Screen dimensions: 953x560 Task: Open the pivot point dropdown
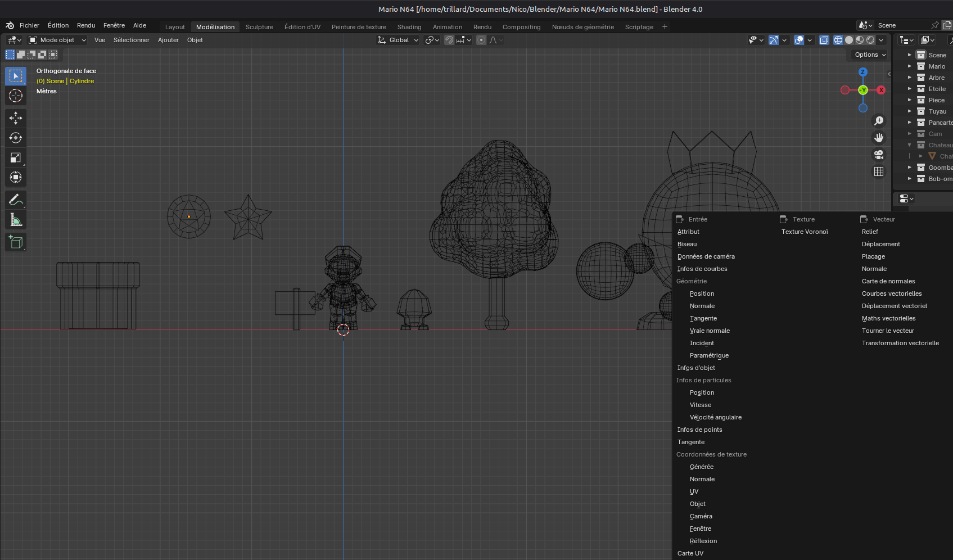click(432, 40)
